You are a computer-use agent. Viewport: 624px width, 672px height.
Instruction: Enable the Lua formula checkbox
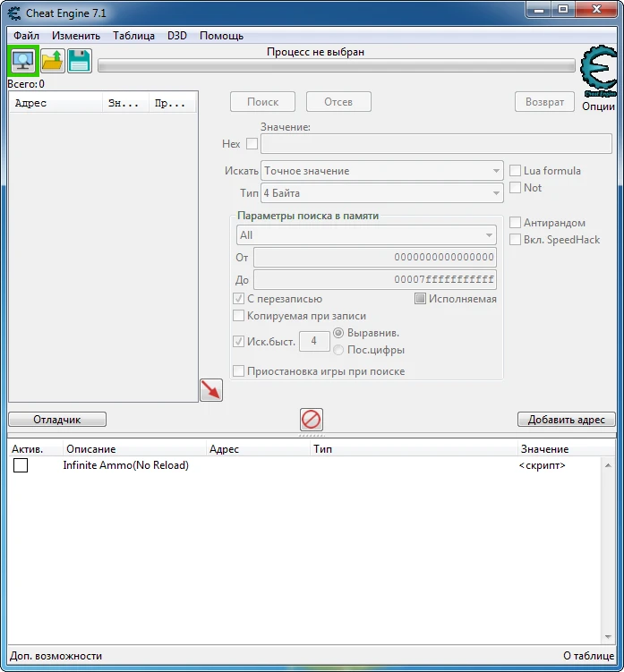tap(515, 171)
